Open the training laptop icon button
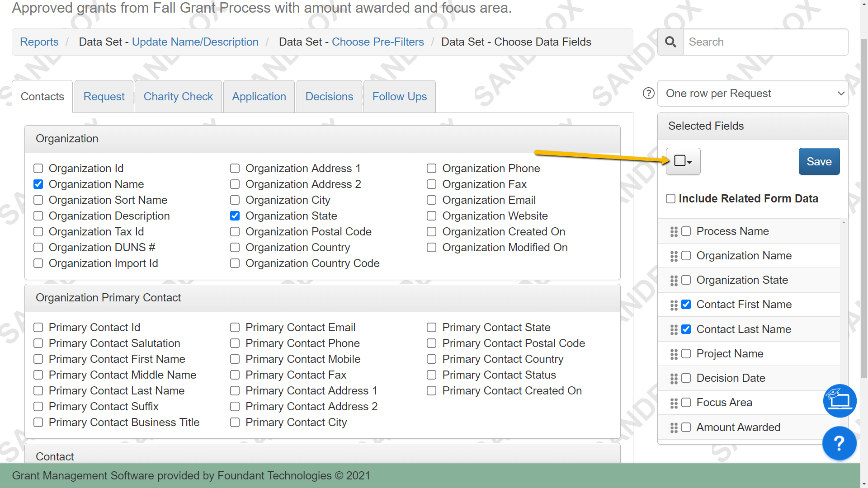868x488 pixels. tap(840, 401)
